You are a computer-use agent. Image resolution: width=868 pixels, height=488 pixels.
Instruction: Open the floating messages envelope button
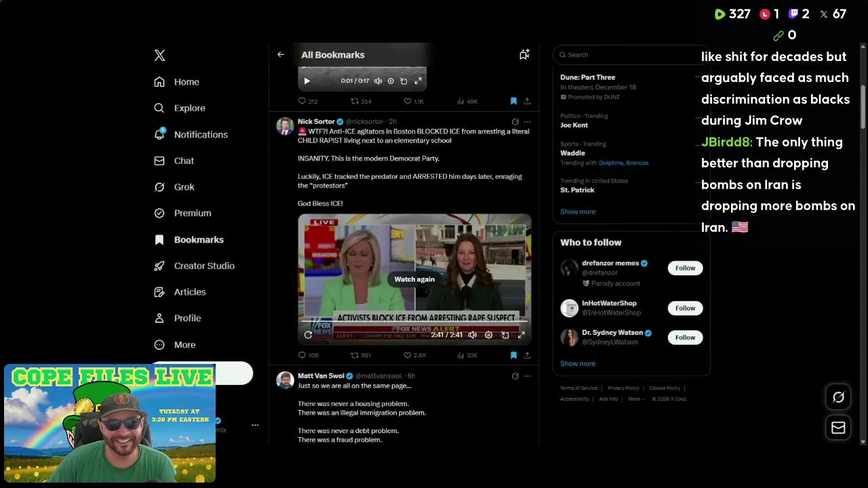click(x=838, y=428)
